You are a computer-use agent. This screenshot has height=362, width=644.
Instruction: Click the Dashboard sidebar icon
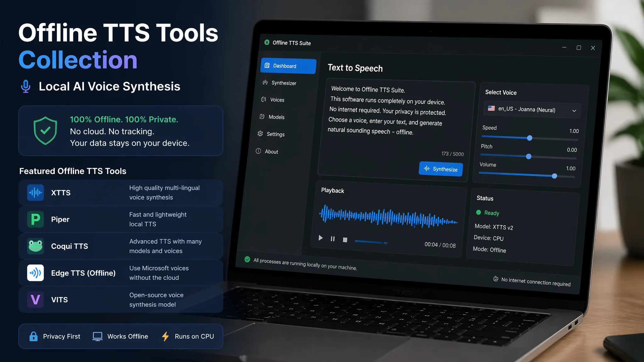(x=267, y=65)
